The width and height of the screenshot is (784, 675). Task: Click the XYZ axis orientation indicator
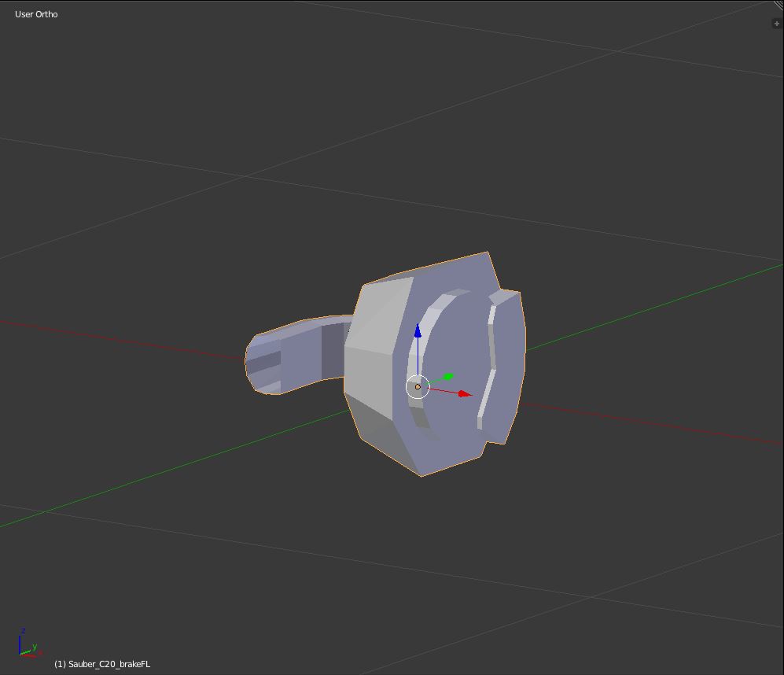pos(29,644)
